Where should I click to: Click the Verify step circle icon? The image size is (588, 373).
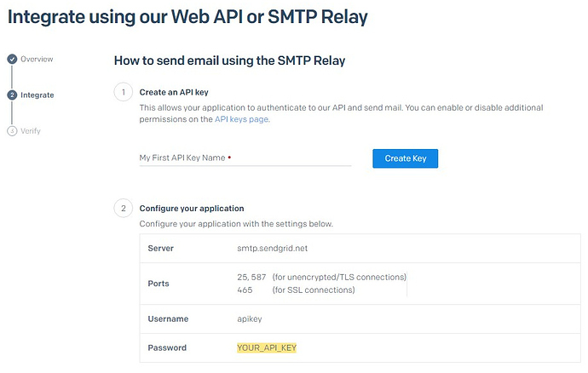coord(12,131)
